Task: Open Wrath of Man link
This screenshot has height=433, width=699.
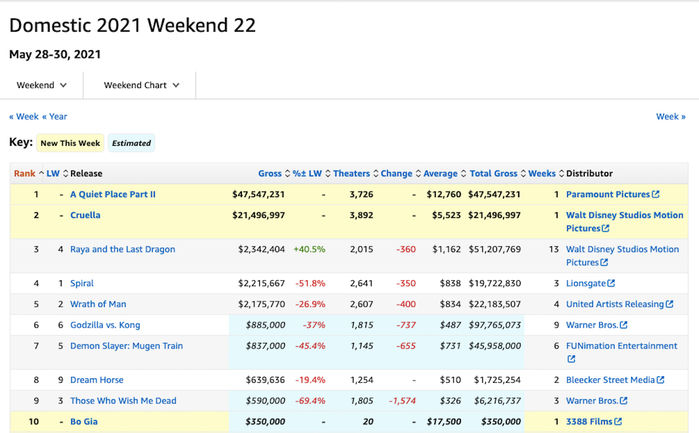Action: [98, 304]
